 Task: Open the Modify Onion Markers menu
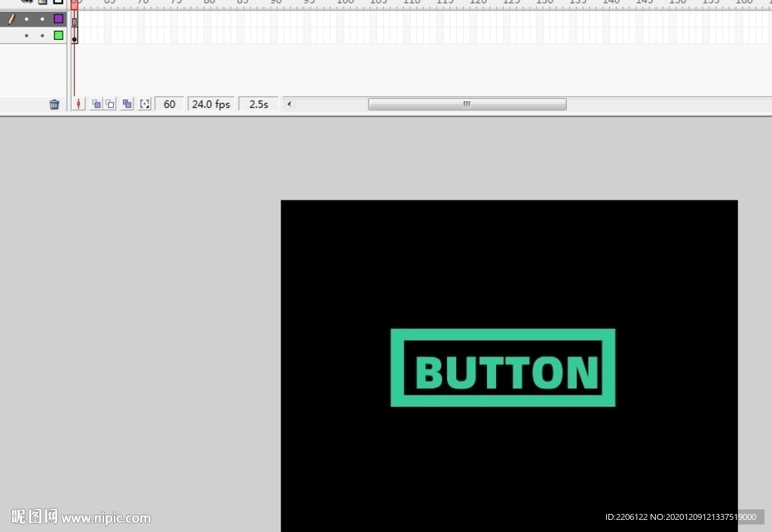coord(145,104)
